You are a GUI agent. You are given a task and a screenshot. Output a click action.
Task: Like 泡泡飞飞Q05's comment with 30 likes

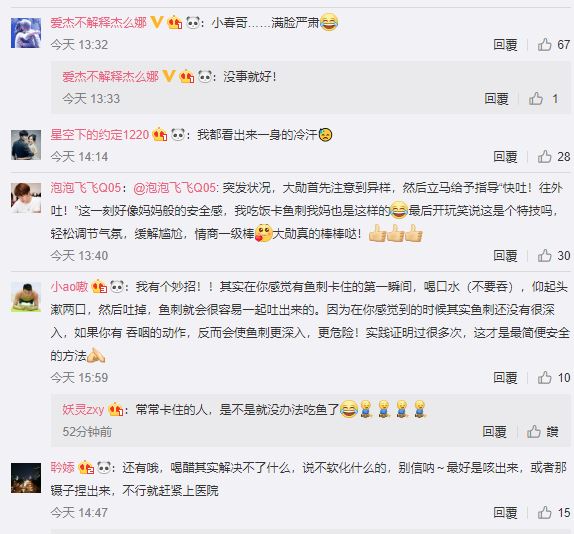[554, 255]
